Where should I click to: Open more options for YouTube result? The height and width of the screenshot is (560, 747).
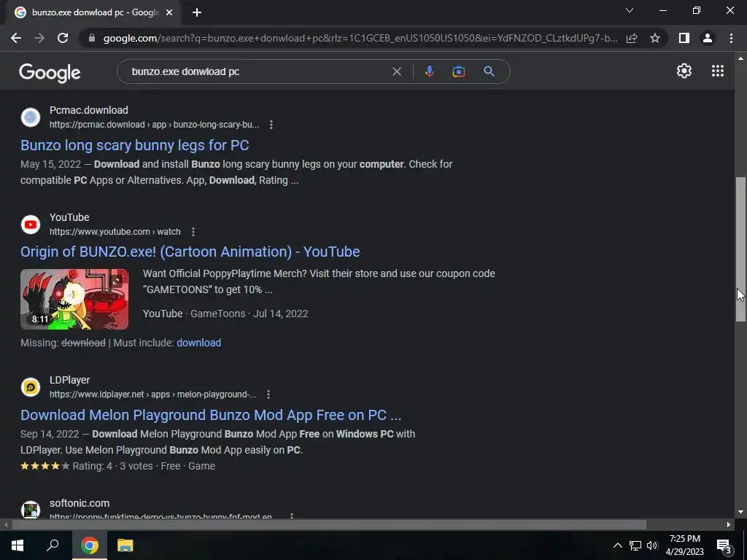point(193,232)
